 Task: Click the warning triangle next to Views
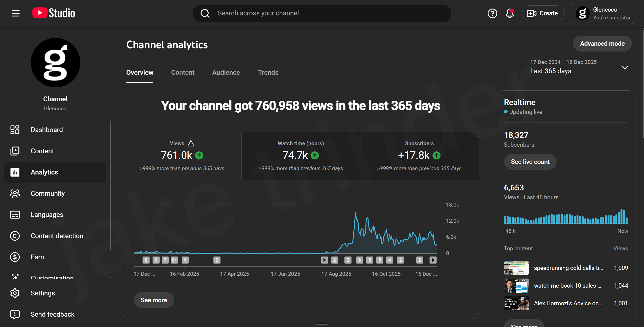tap(191, 143)
